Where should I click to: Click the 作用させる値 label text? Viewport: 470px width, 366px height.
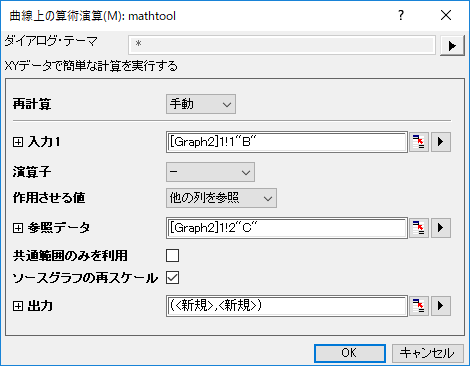click(49, 198)
